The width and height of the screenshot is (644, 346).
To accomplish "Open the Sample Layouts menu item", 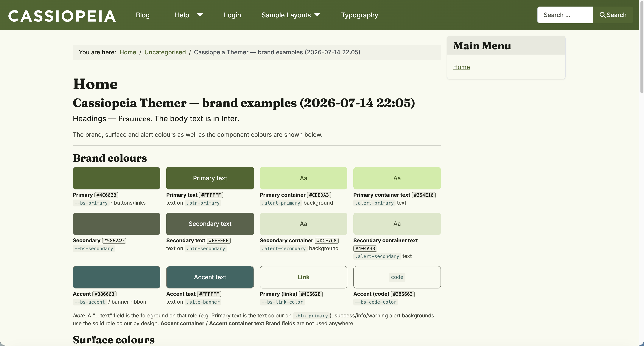I will click(x=286, y=15).
